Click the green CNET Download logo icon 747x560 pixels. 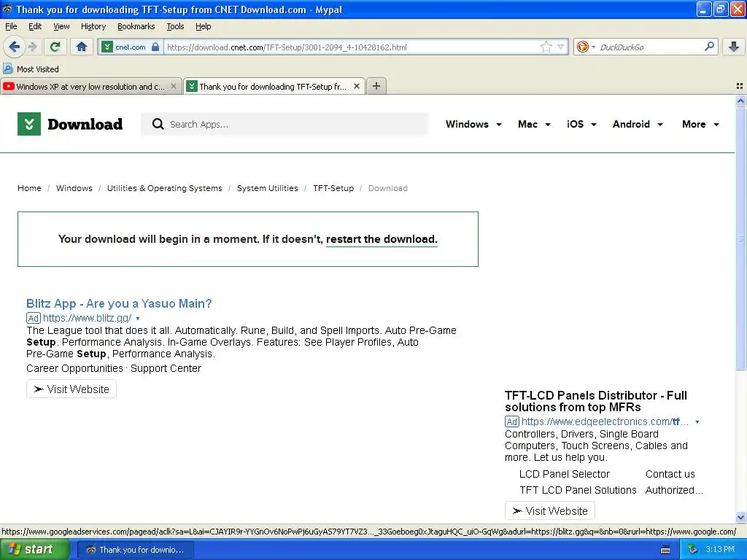click(29, 124)
